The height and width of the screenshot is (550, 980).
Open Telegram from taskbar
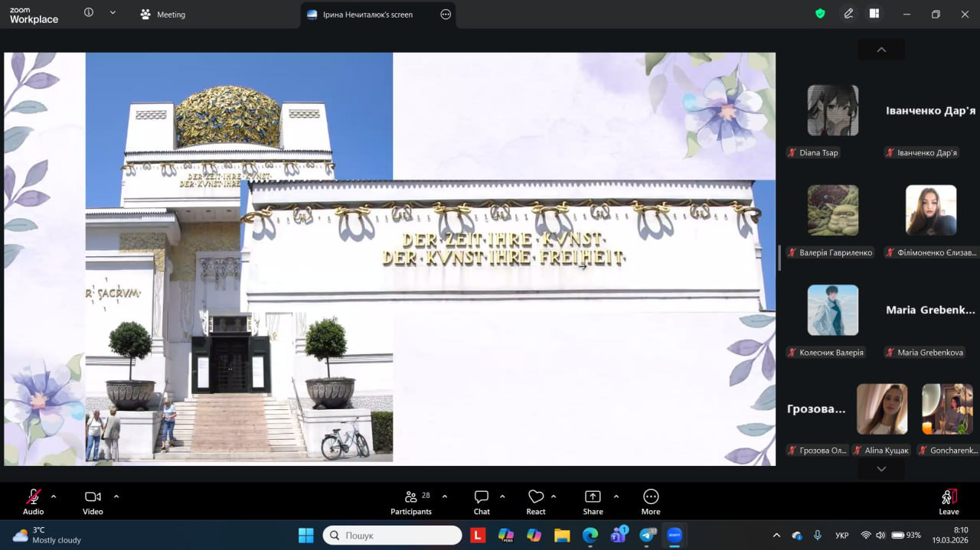coord(648,535)
